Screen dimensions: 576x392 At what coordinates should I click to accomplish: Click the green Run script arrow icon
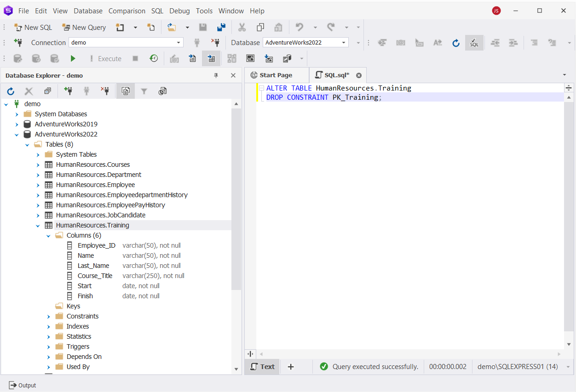point(73,58)
